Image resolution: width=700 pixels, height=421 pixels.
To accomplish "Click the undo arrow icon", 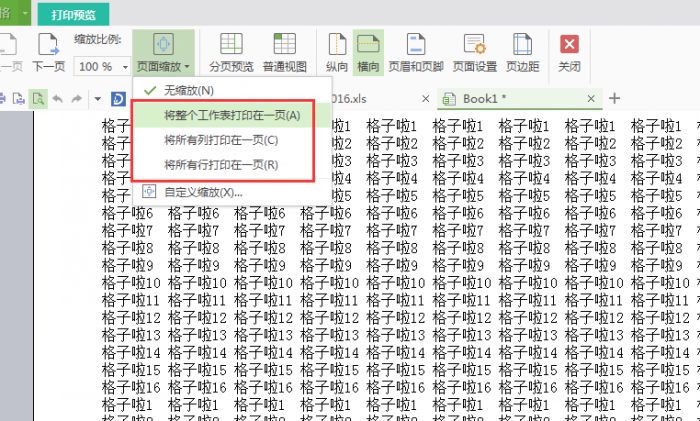I will [x=58, y=99].
